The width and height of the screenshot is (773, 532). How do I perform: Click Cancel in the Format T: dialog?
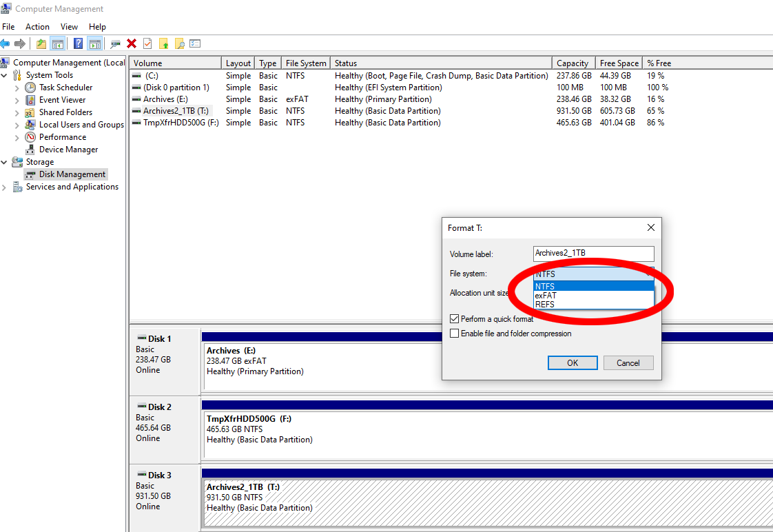628,363
